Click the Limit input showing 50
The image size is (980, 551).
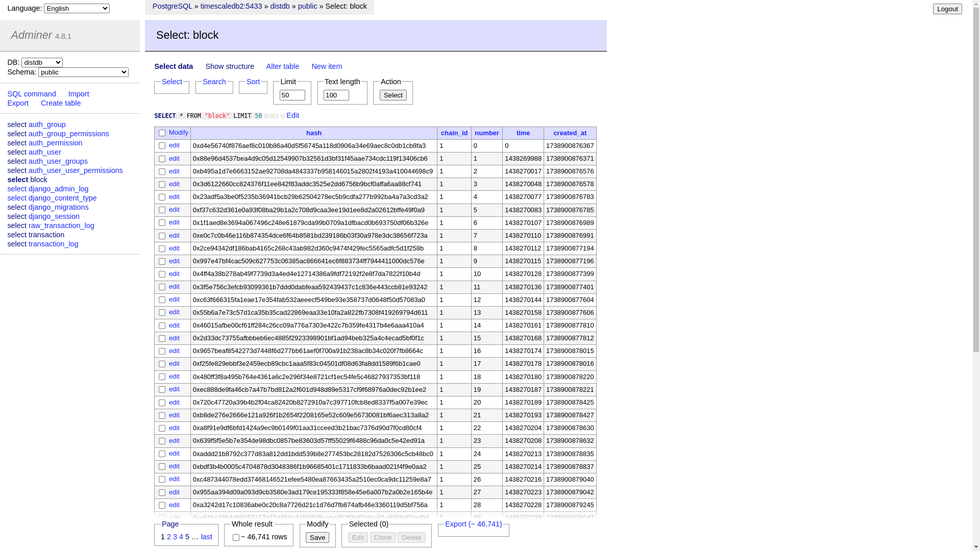tap(291, 95)
